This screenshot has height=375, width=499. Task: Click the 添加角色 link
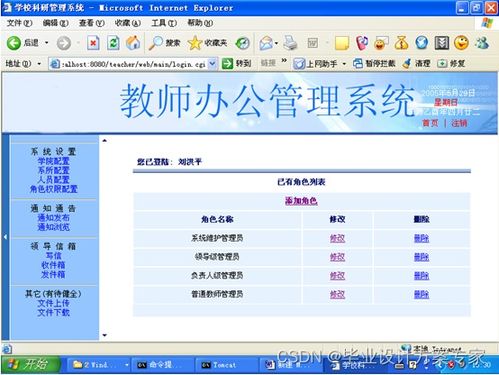point(301,201)
